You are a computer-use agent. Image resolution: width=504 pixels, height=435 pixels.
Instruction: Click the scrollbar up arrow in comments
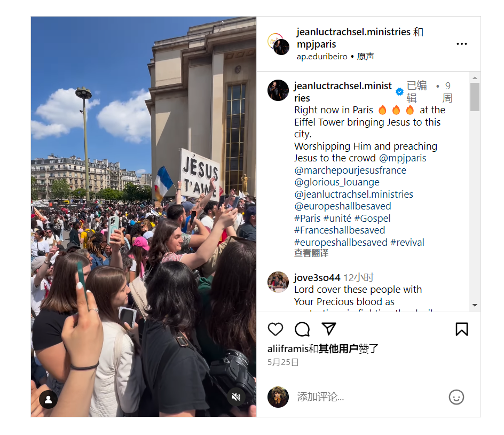(475, 78)
